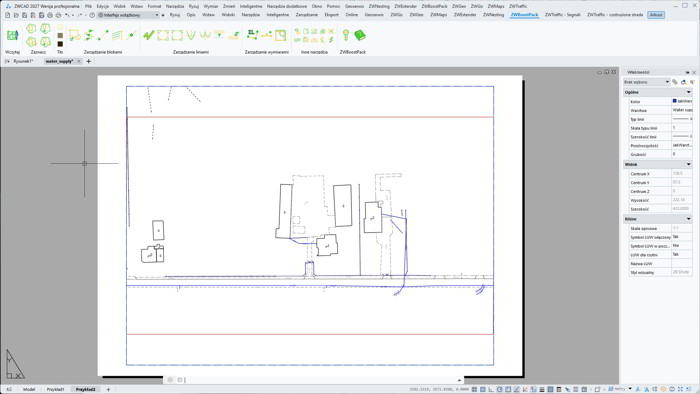Toggle object snap in status bar
This screenshot has width=700, height=394.
508,390
